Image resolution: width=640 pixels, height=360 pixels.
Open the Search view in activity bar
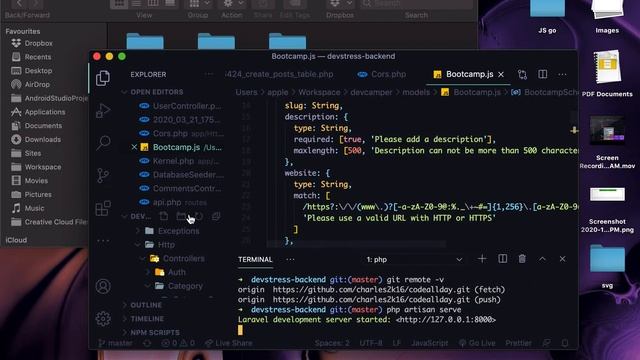(x=103, y=143)
